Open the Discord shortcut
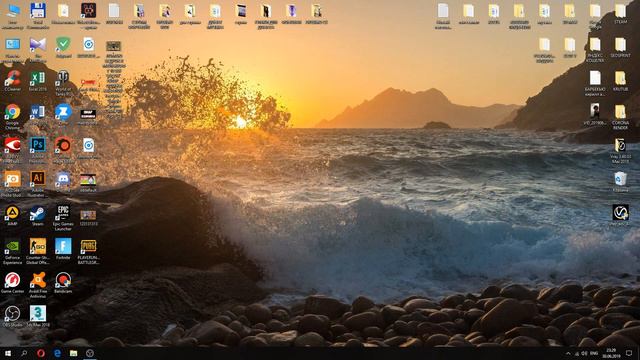This screenshot has height=360, width=640. 63,178
